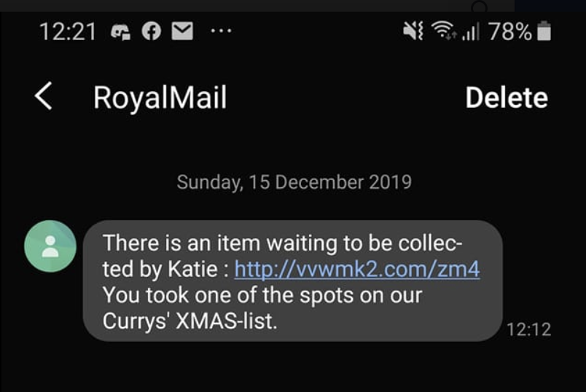Click the Facebook notification icon

tap(151, 32)
